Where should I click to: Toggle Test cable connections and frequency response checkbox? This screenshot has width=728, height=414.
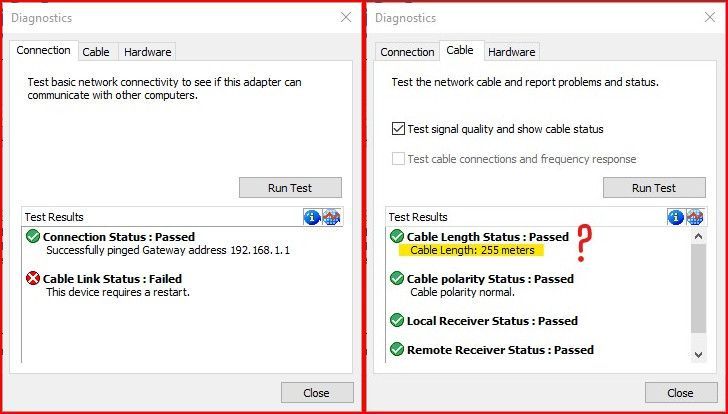click(x=399, y=159)
